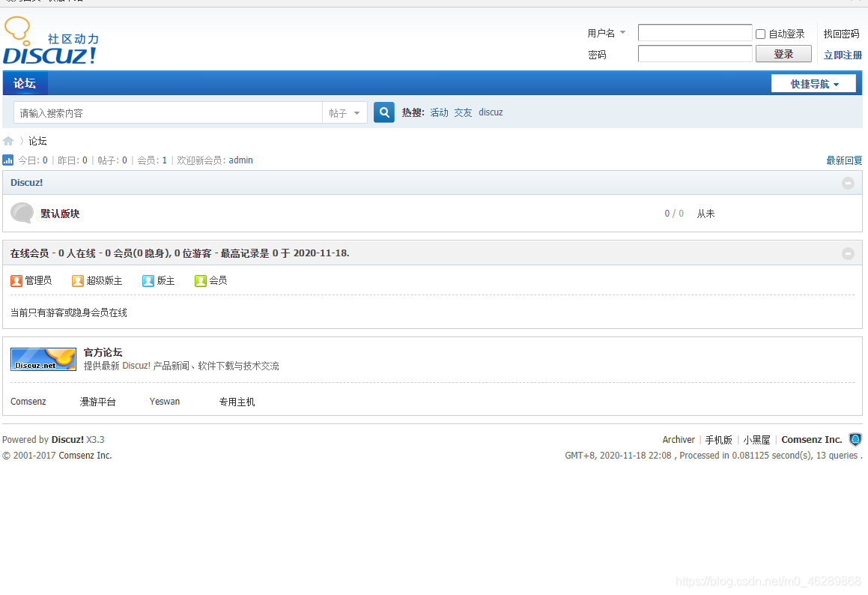Click the blue statistics chart icon
This screenshot has width=868, height=595.
pos(7,160)
